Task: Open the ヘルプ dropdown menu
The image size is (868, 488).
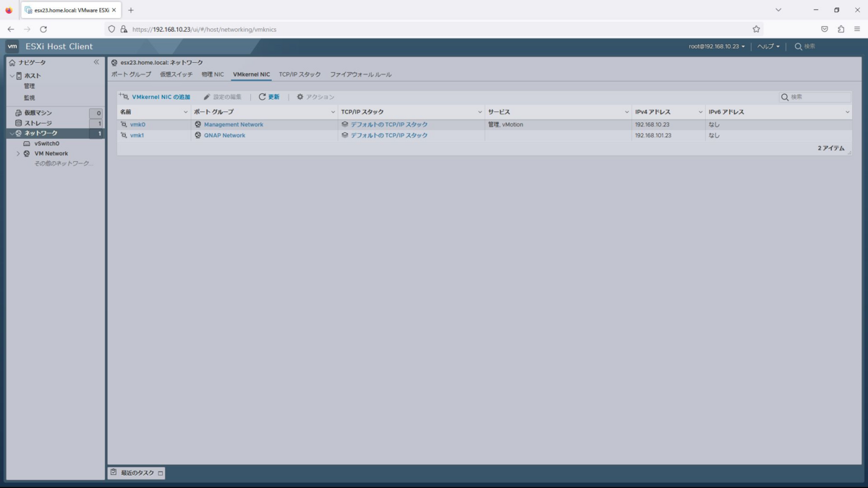Action: pos(768,46)
